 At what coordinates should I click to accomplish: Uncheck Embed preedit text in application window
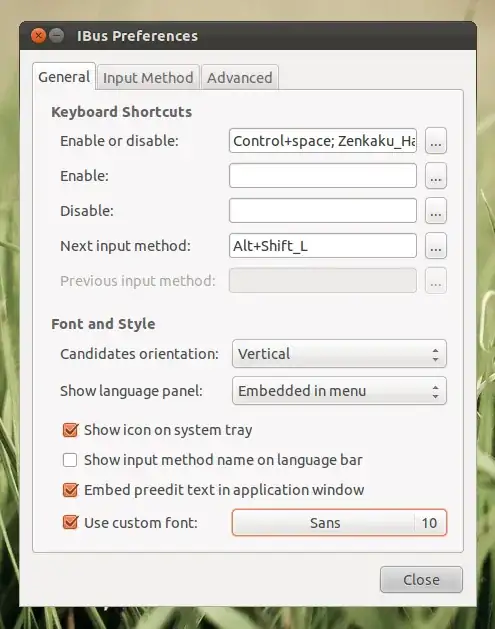click(70, 490)
